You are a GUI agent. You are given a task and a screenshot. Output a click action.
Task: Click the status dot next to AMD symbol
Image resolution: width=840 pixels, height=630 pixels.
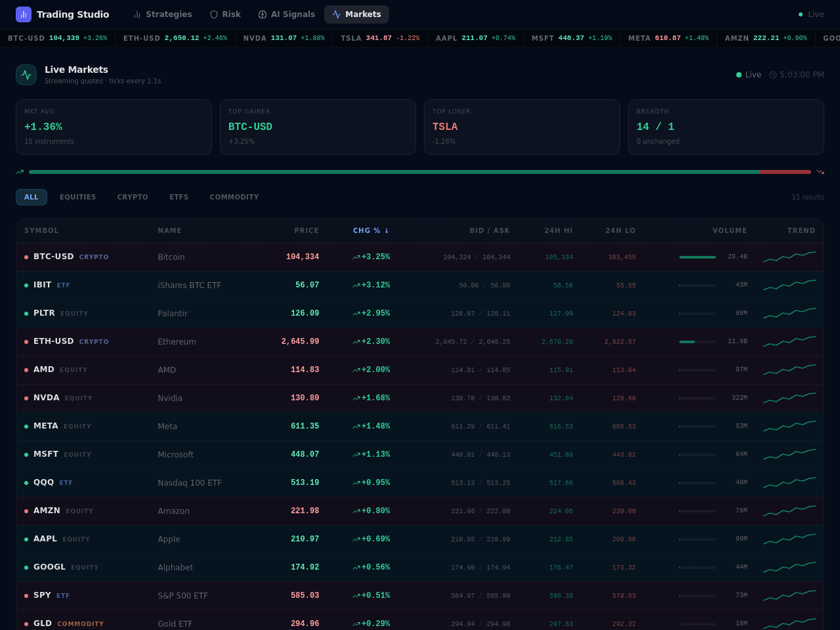[26, 370]
